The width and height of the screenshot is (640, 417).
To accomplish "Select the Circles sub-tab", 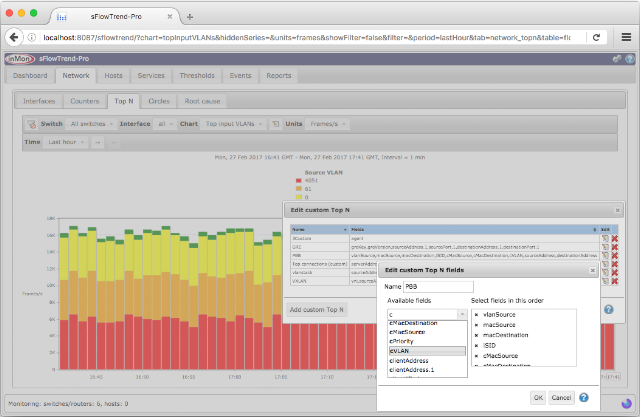I will [159, 101].
